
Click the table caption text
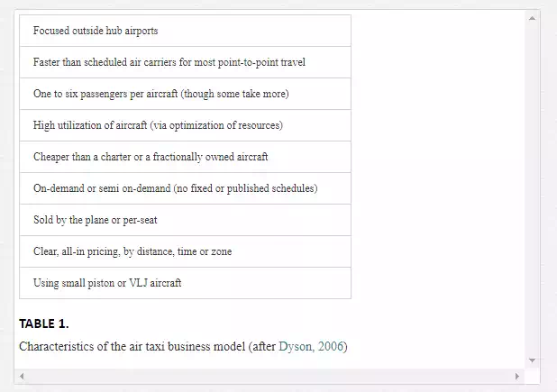click(183, 346)
